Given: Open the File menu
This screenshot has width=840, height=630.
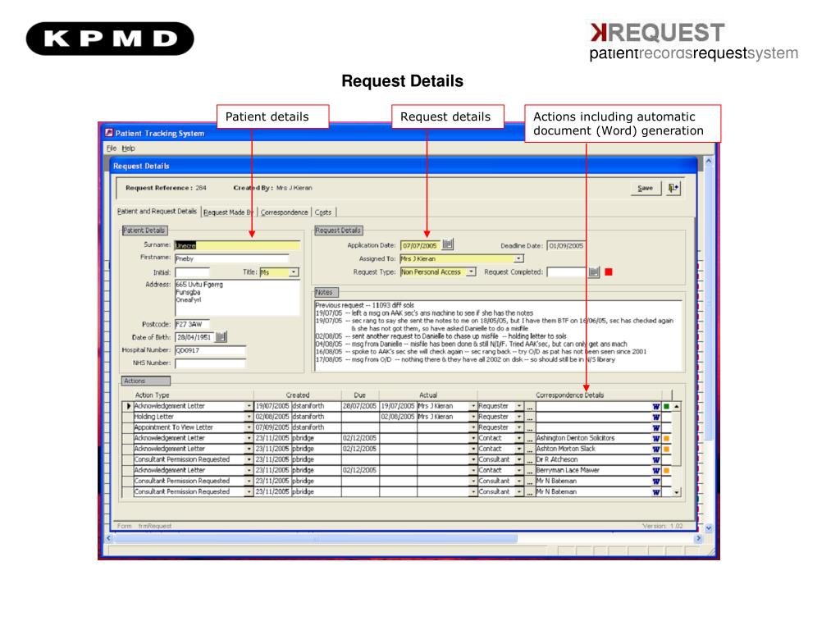Looking at the screenshot, I should pyautogui.click(x=111, y=148).
